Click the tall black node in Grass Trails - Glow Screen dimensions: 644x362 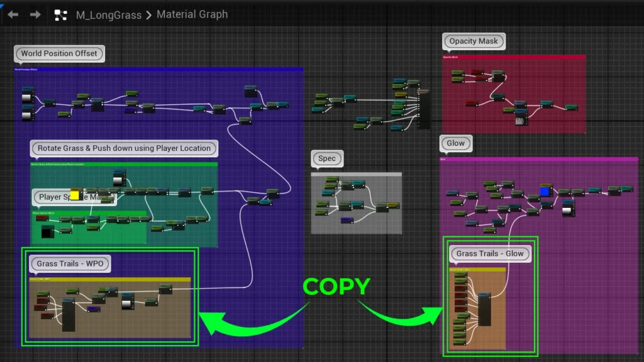click(484, 310)
